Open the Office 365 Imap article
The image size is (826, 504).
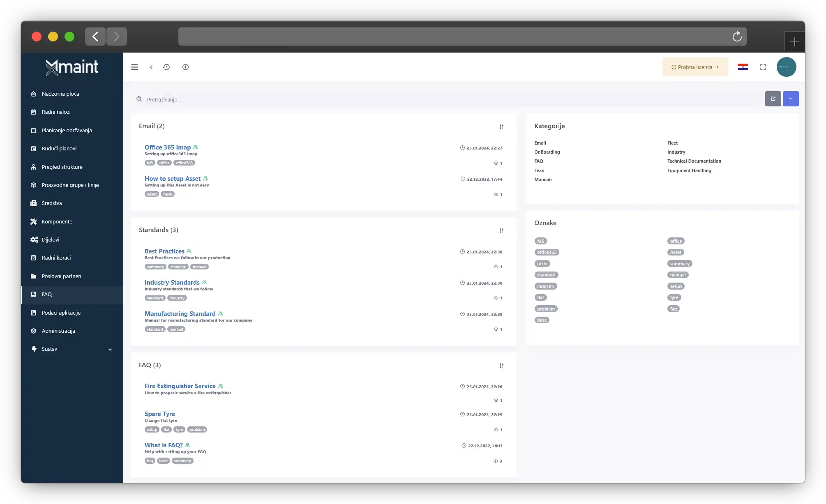168,147
